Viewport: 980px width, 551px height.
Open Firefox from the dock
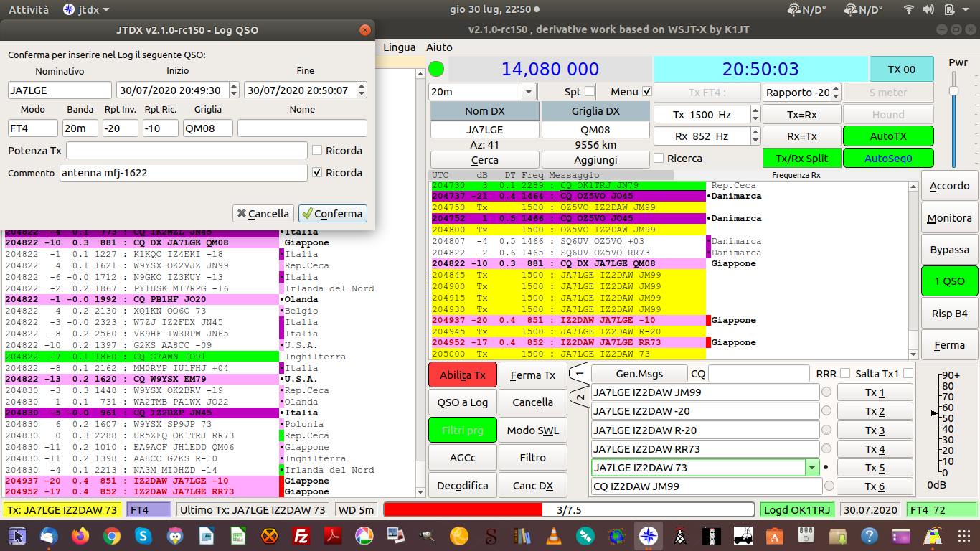click(x=80, y=535)
